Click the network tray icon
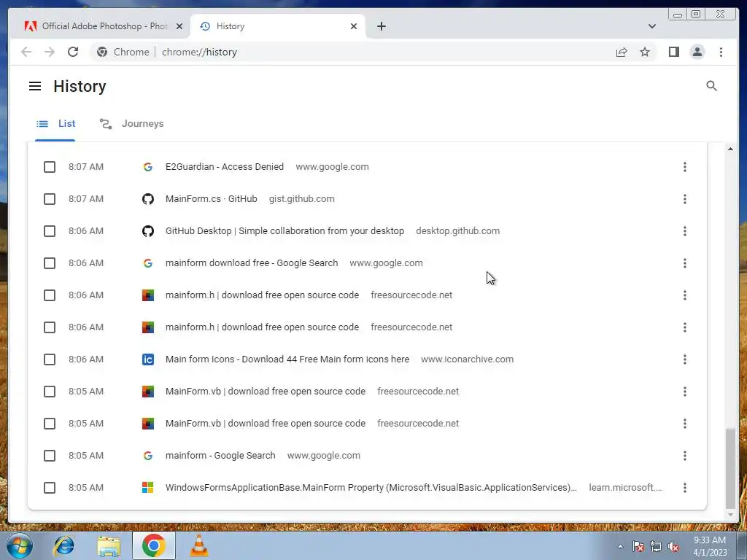Image resolution: width=747 pixels, height=560 pixels. pos(656,547)
